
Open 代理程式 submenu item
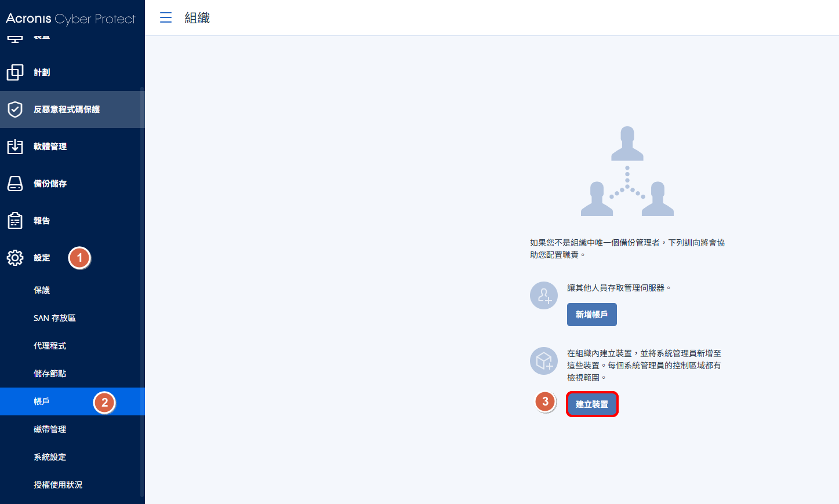pyautogui.click(x=72, y=346)
